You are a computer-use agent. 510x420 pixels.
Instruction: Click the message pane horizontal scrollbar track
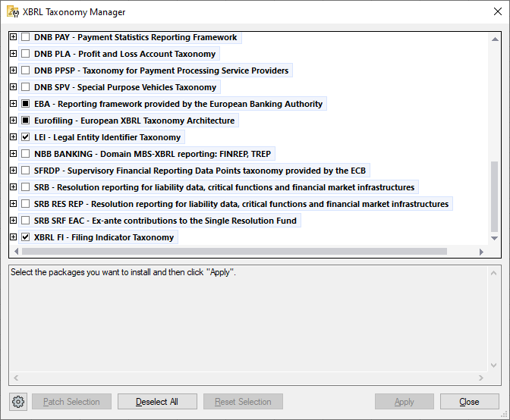coord(250,378)
